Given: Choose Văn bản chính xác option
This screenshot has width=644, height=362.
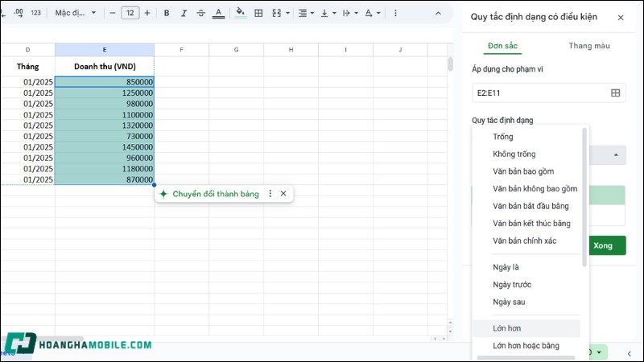Looking at the screenshot, I should click(526, 241).
